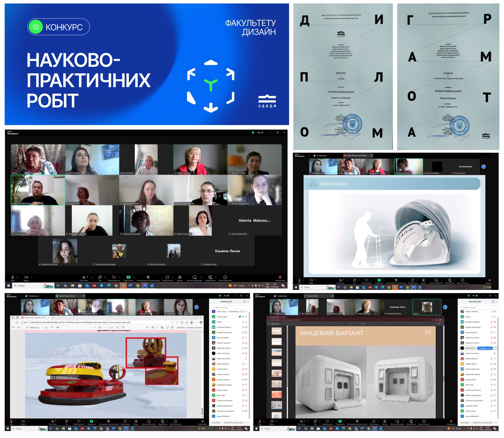Click blue next arrow beside Ельвіна Лисак video tile

(x=484, y=167)
